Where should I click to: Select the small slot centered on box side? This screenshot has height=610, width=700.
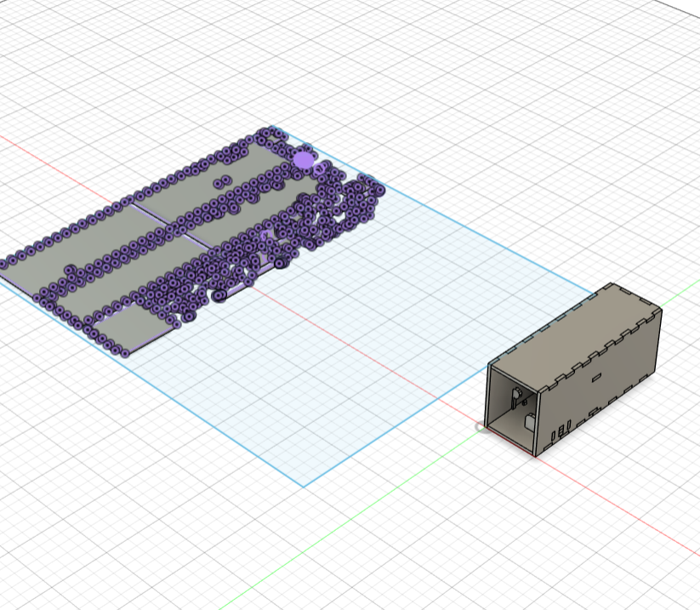(x=597, y=376)
